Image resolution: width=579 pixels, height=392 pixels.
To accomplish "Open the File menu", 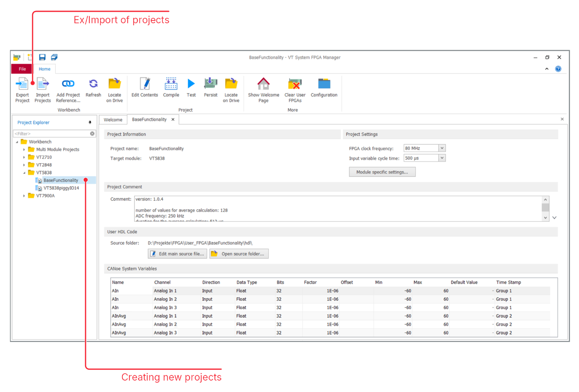I will [x=22, y=69].
